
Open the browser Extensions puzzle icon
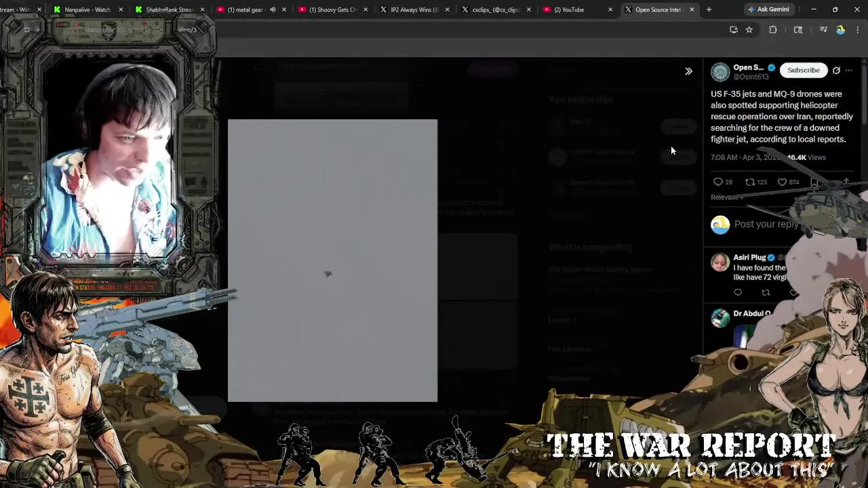[773, 30]
